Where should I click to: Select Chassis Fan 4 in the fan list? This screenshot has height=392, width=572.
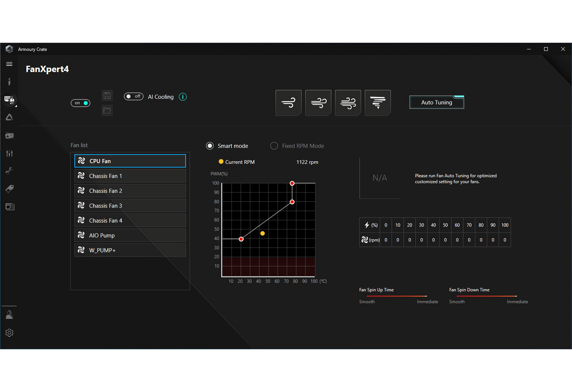(x=130, y=220)
